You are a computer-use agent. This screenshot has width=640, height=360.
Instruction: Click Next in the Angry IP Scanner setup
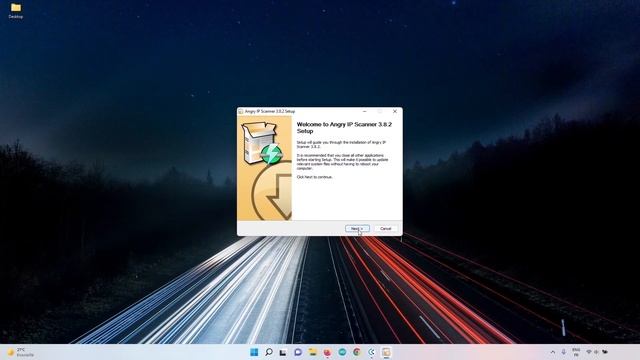[x=357, y=229]
